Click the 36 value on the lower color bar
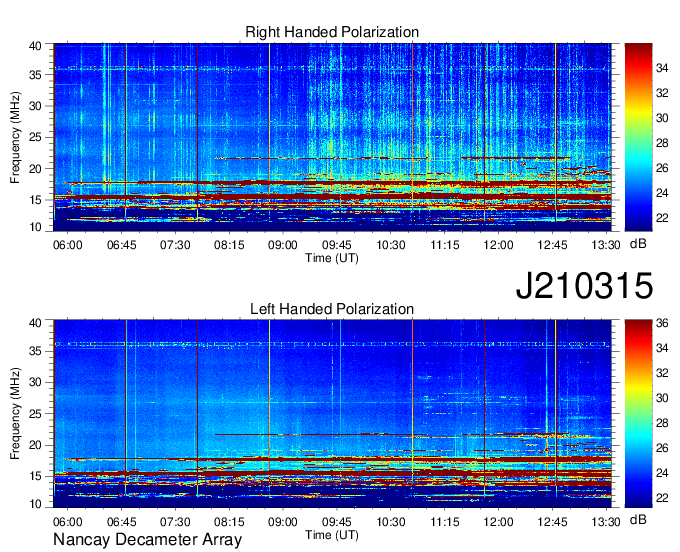Screen dimensions: 680x552 click(x=662, y=323)
